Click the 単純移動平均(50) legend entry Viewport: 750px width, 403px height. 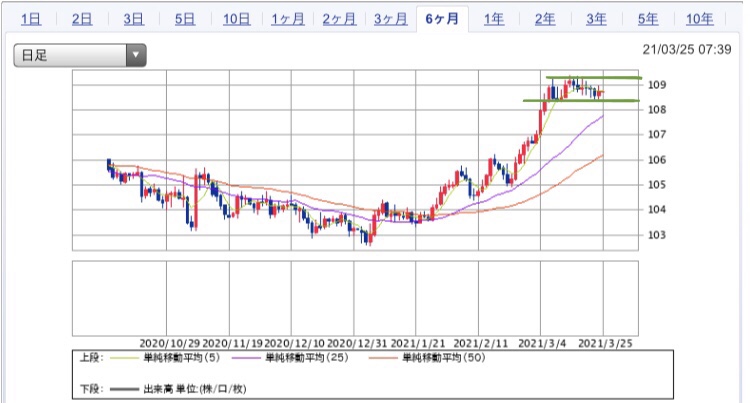pos(444,358)
